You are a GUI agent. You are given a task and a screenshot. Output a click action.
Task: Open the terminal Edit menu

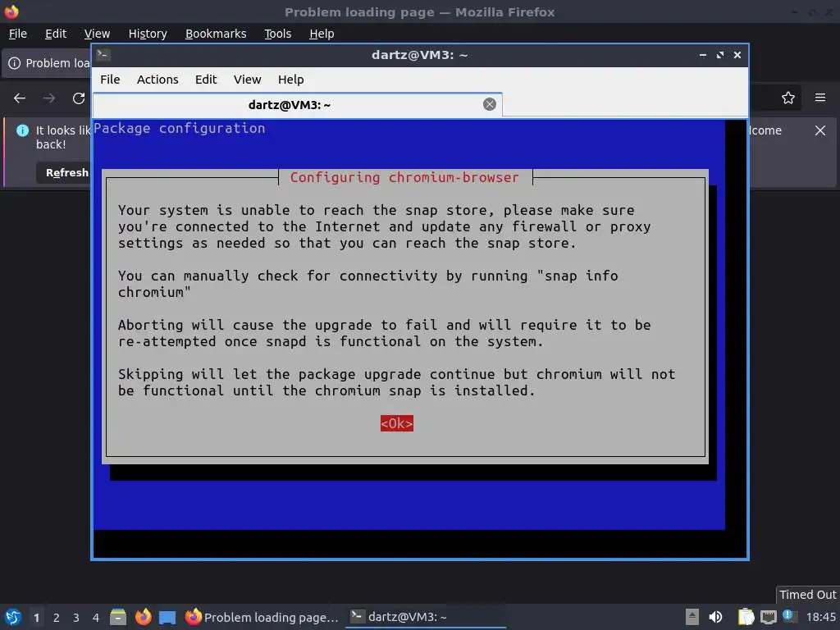tap(206, 80)
